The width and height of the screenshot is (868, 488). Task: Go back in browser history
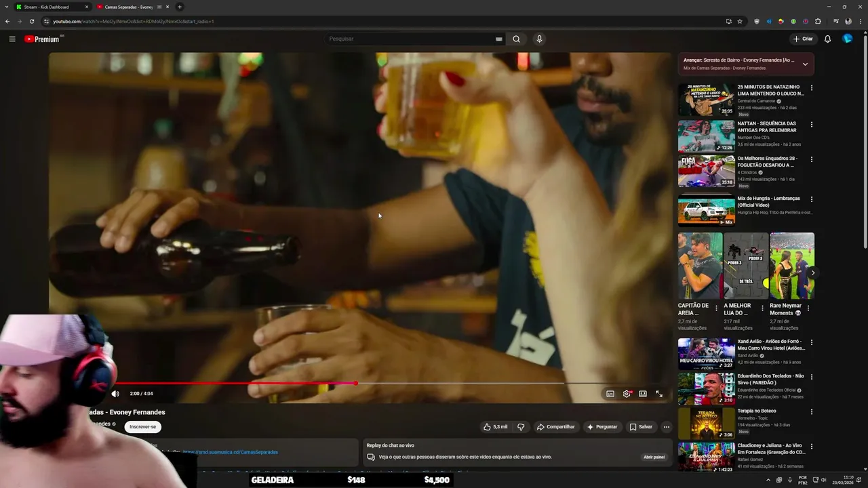click(x=7, y=21)
